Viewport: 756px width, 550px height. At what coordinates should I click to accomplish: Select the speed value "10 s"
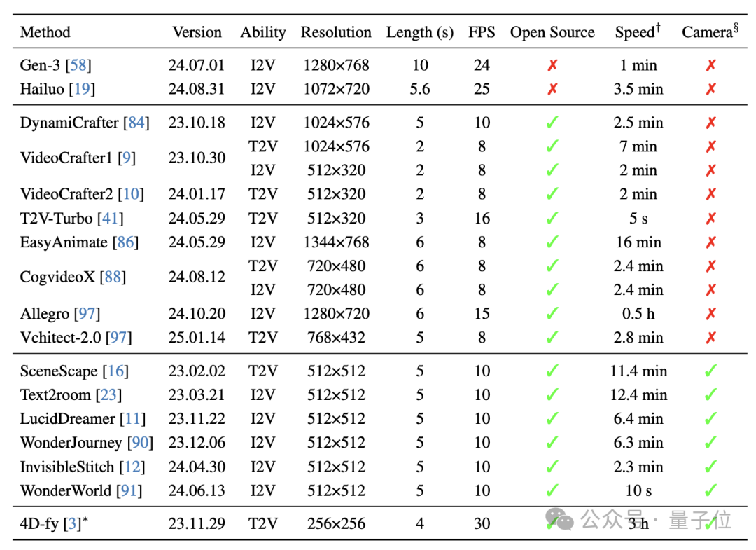pyautogui.click(x=638, y=490)
